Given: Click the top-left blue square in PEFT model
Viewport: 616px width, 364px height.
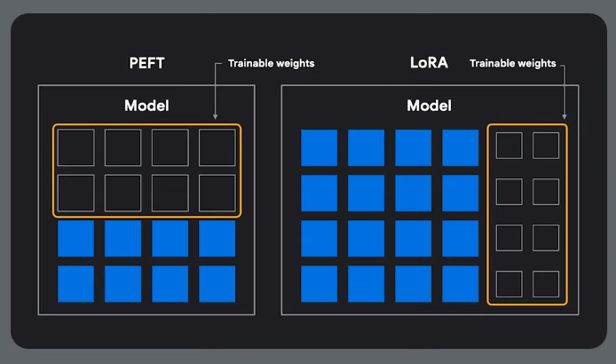Looking at the screenshot, I should point(75,238).
